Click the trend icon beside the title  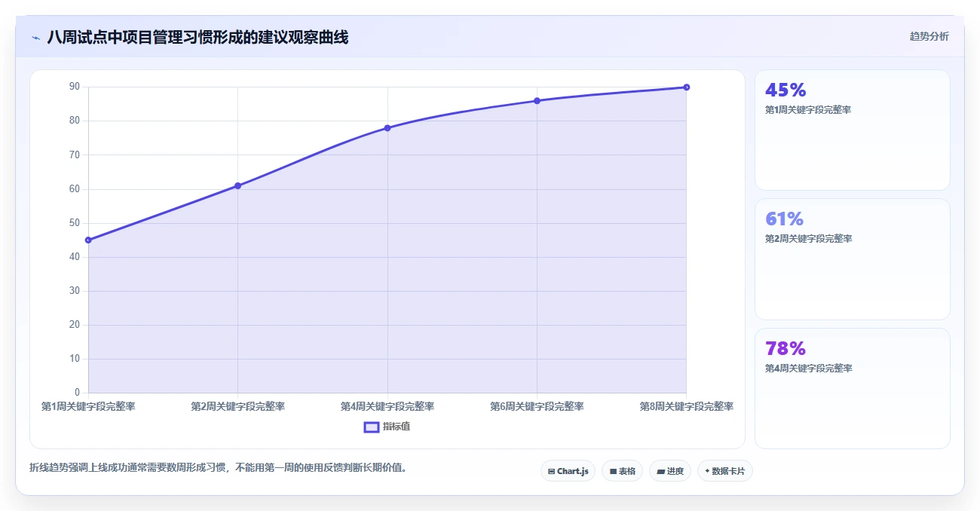coord(35,38)
